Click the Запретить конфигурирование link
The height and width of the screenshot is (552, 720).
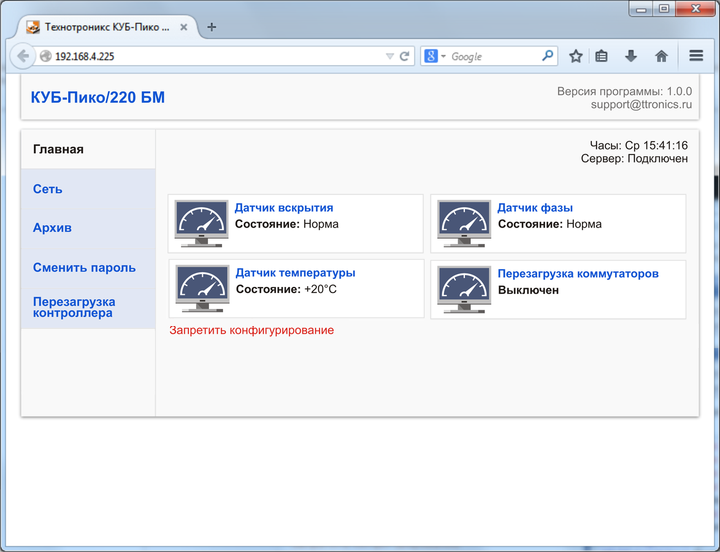click(251, 330)
